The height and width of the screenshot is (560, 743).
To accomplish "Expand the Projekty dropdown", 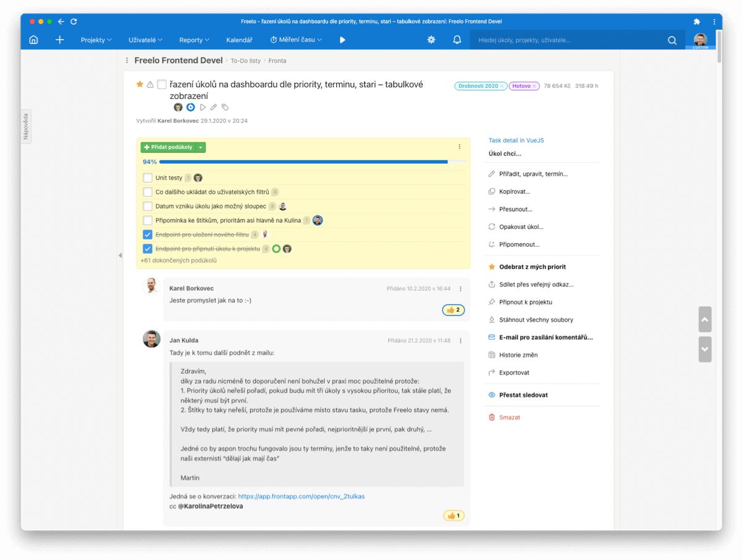I will pyautogui.click(x=96, y=40).
